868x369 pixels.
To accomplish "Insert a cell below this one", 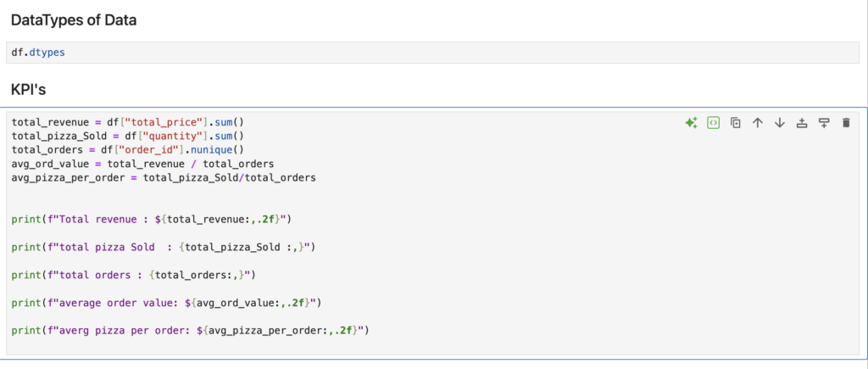I will tap(823, 123).
